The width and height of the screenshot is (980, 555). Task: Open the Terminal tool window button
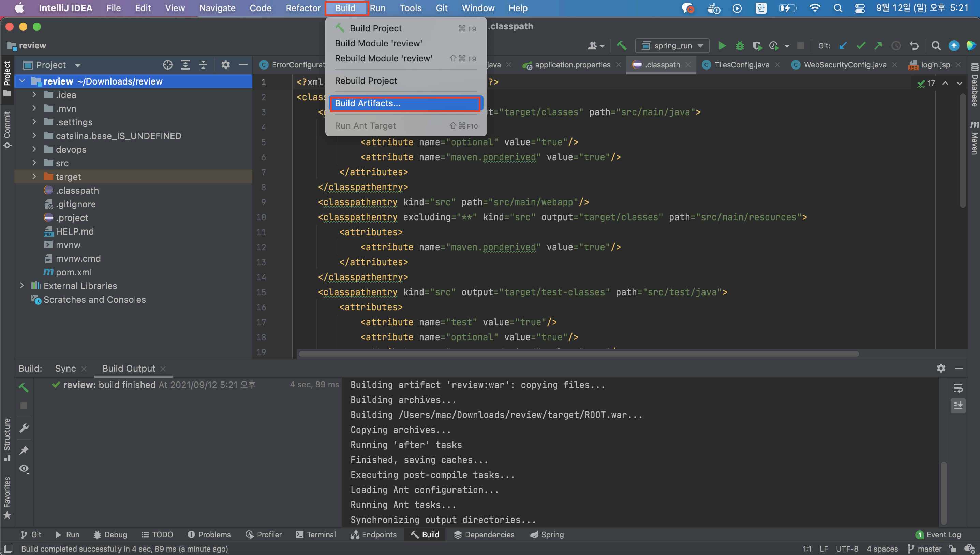pyautogui.click(x=316, y=535)
